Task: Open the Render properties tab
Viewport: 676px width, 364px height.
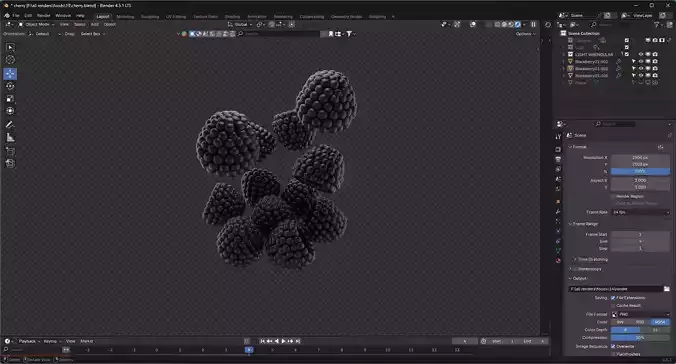Action: tap(558, 150)
